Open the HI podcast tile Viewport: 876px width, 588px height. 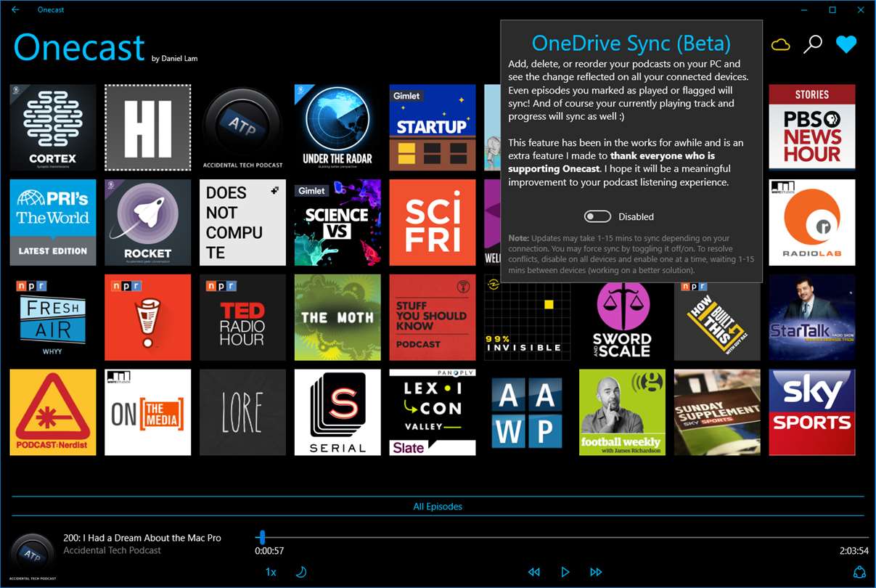148,127
